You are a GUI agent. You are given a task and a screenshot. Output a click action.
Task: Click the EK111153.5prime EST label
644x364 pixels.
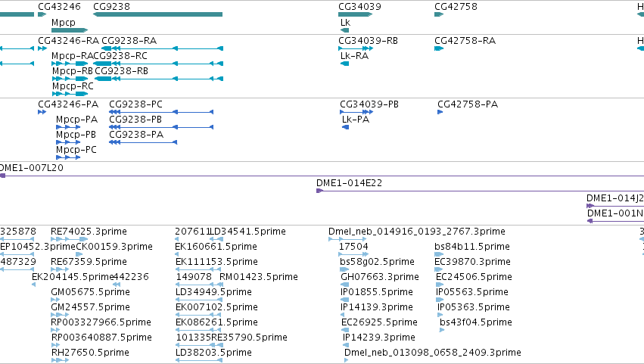(x=216, y=262)
